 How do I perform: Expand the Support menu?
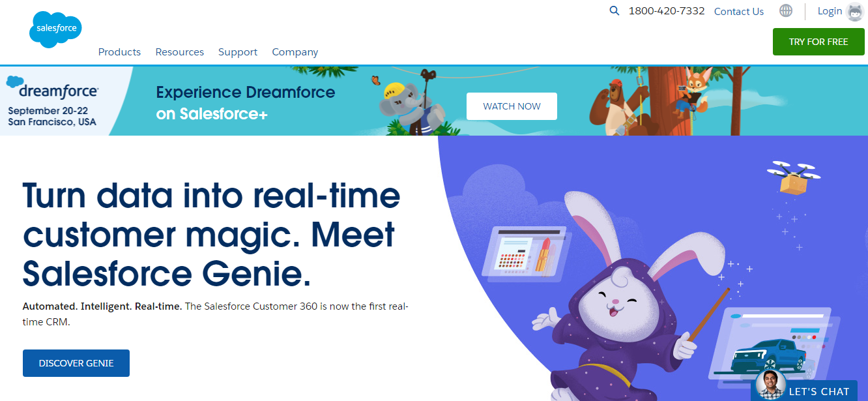point(238,52)
